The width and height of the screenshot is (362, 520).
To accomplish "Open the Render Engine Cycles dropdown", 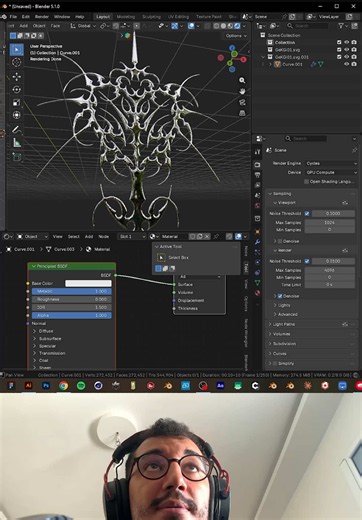I will tap(332, 163).
